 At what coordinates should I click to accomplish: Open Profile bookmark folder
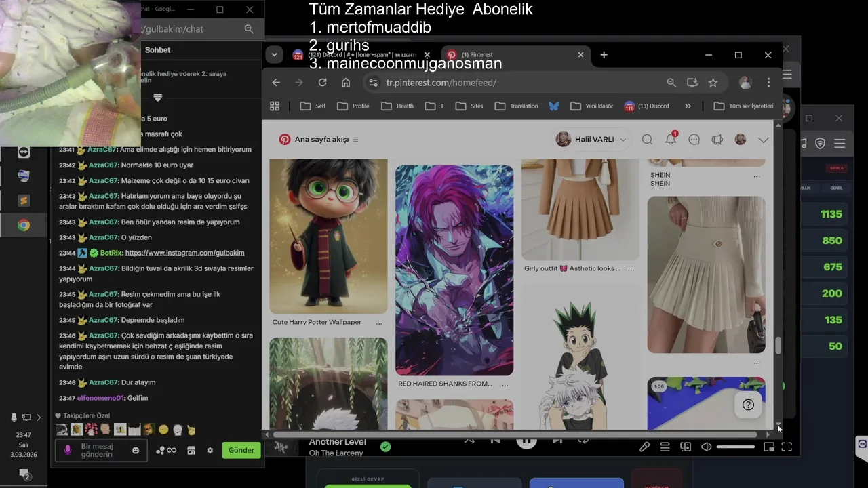(x=353, y=106)
